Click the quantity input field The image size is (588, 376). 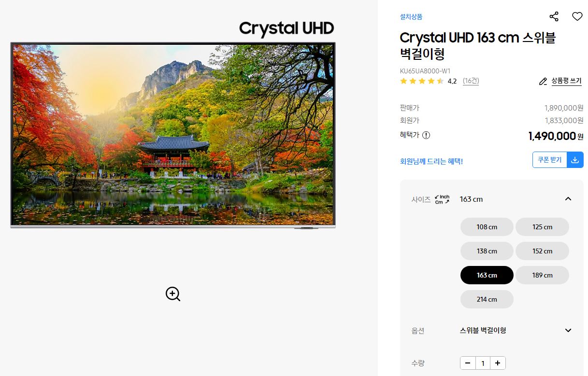483,363
